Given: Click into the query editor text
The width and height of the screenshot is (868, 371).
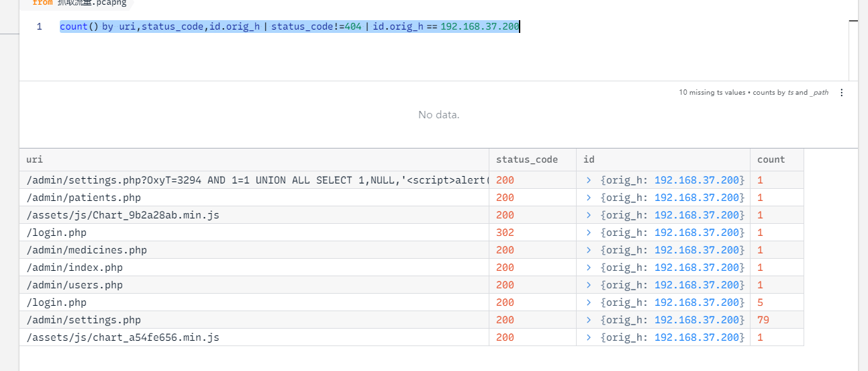Looking at the screenshot, I should tap(289, 27).
